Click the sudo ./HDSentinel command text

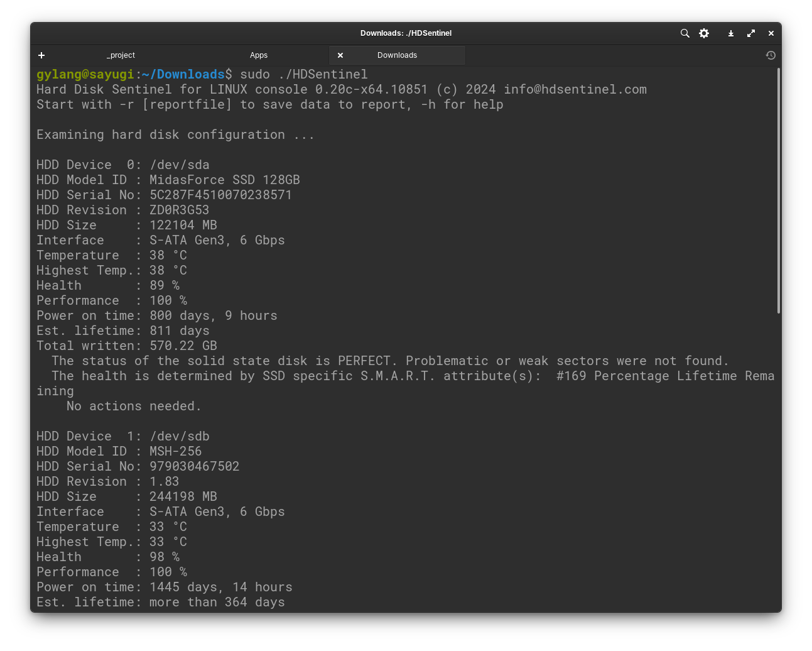(x=305, y=74)
